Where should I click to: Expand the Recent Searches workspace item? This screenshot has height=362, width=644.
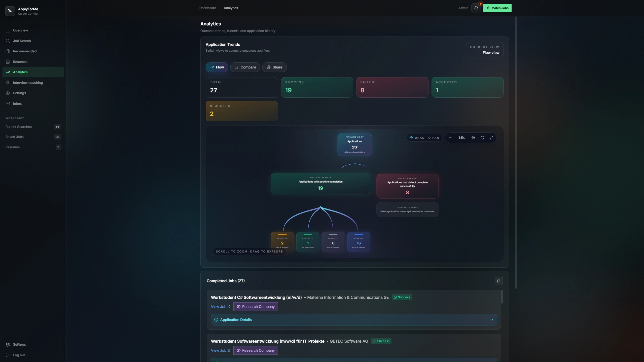point(19,127)
